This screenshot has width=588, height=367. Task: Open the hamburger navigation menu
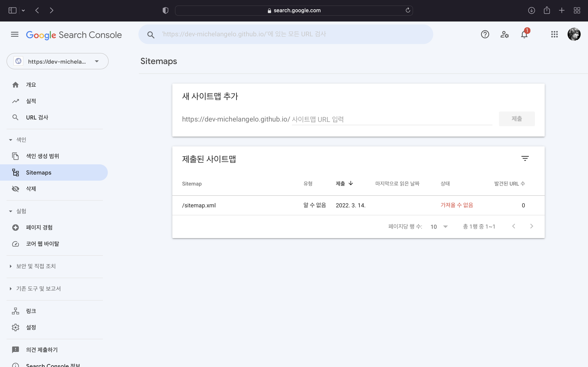point(14,34)
